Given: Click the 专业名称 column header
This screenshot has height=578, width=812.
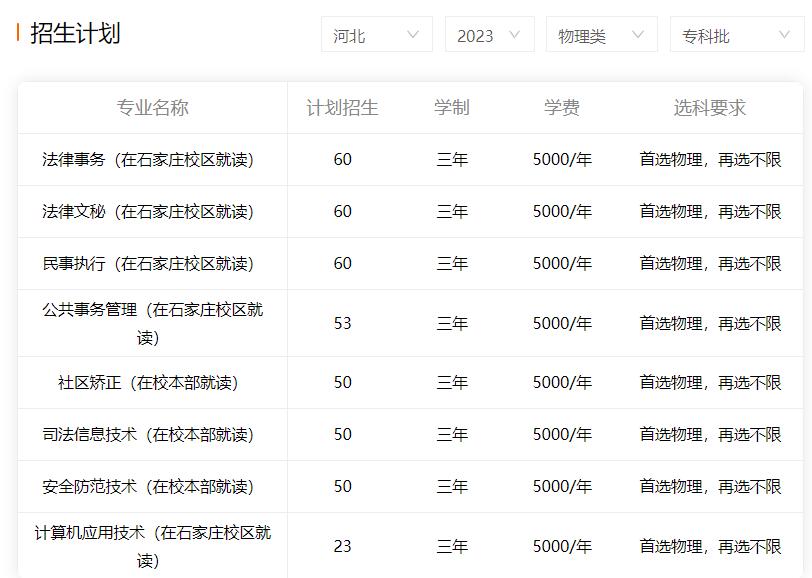Looking at the screenshot, I should pyautogui.click(x=153, y=108).
